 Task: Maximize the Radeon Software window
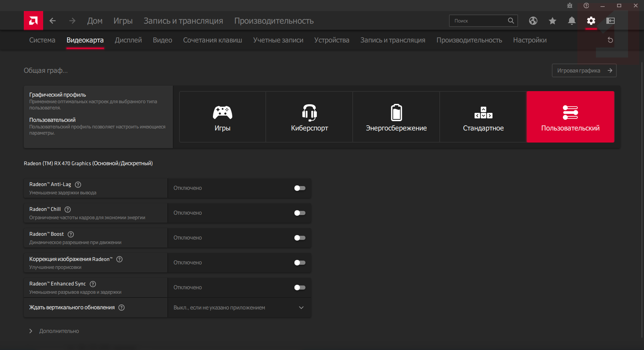point(619,6)
